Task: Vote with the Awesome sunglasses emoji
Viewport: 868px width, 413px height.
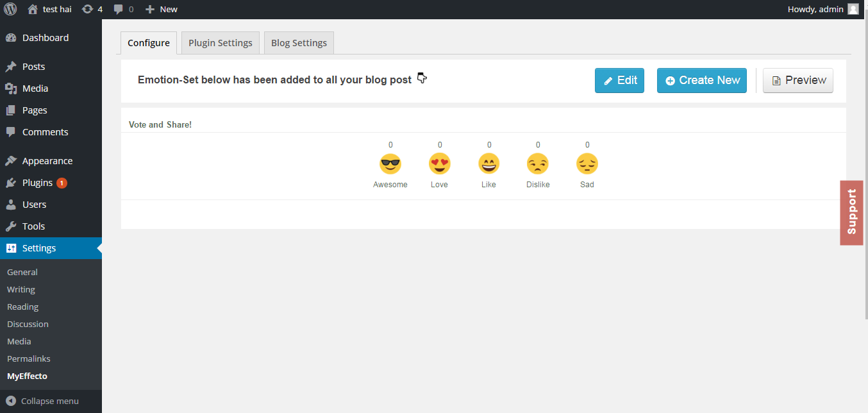Action: click(390, 164)
